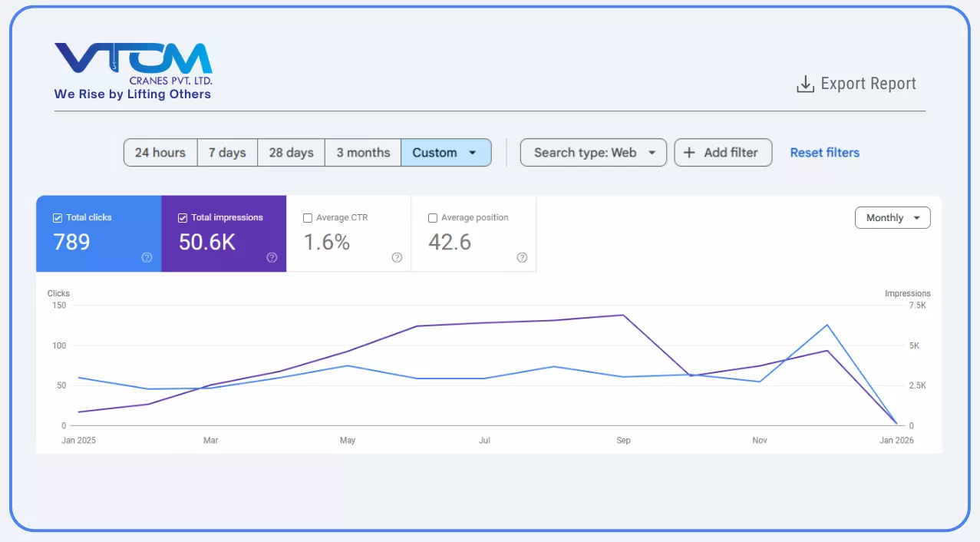
Task: Enable the Average CTR checkbox
Action: pyautogui.click(x=308, y=217)
